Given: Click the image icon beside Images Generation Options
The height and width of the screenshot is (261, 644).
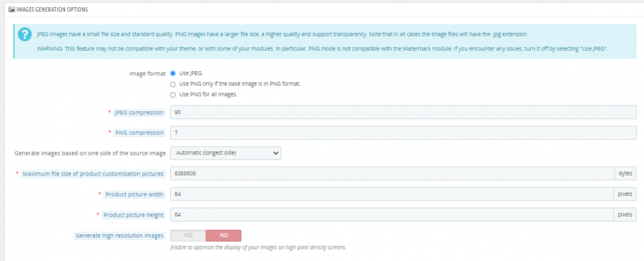Looking at the screenshot, I should [x=12, y=10].
